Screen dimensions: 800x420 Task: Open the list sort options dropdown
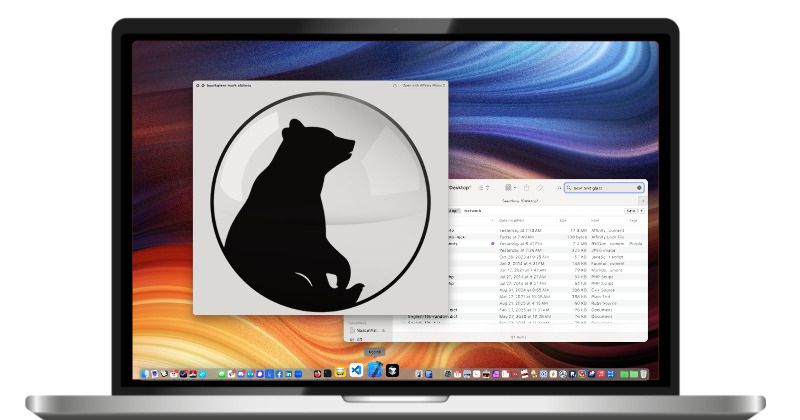click(x=484, y=187)
